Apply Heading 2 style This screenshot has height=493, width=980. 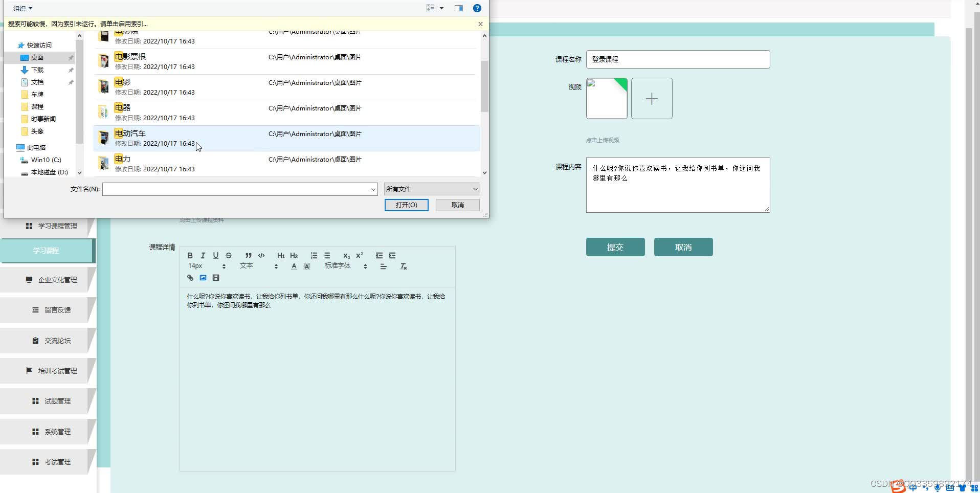click(294, 255)
